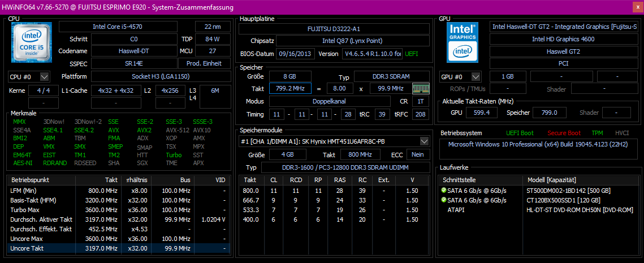Click the green UEFI text beside BIOS version
The image size is (644, 263).
pos(412,54)
